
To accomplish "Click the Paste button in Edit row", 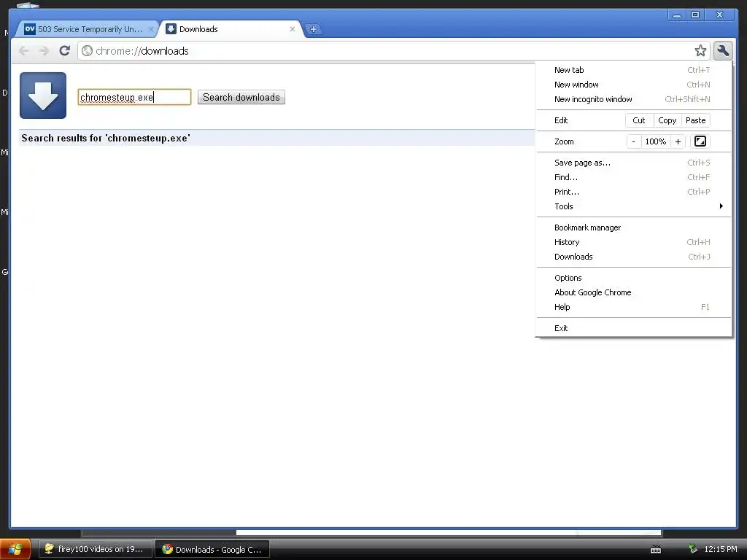I will [695, 120].
